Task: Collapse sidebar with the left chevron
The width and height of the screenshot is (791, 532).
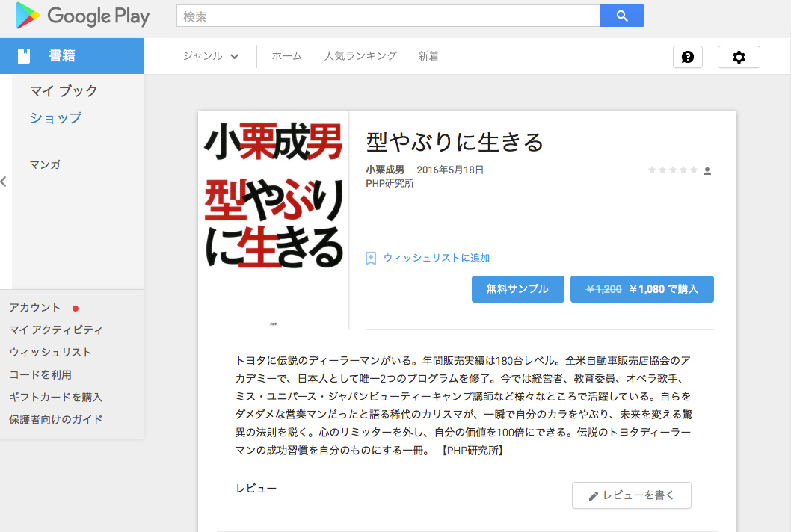Action: (x=4, y=182)
